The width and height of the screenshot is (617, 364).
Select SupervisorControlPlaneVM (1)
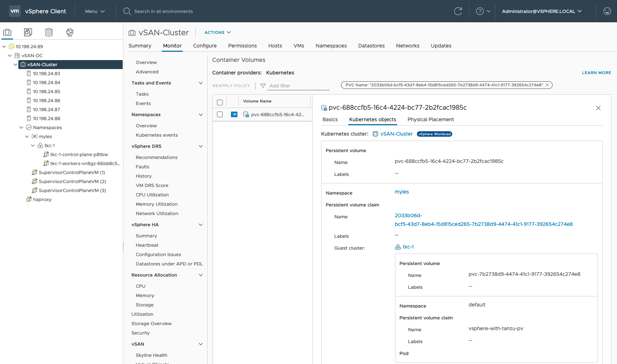(x=72, y=172)
